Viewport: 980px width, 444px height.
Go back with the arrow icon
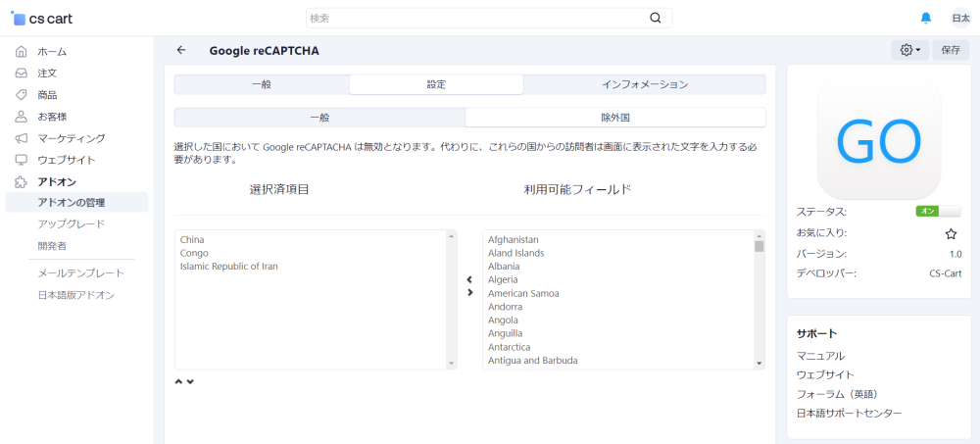181,50
